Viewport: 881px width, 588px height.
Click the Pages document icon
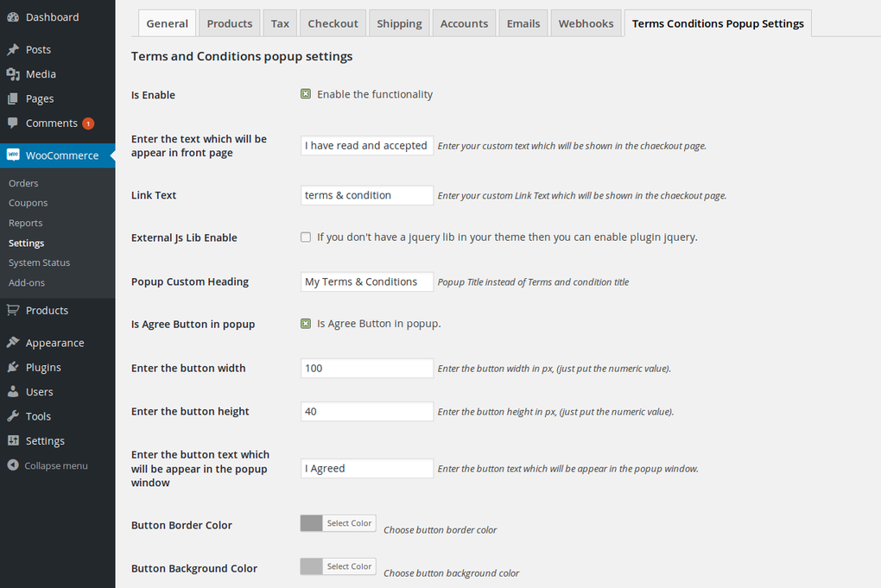tap(13, 98)
